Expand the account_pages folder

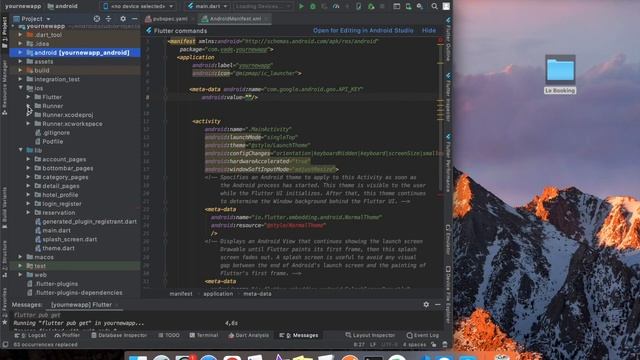(28, 159)
